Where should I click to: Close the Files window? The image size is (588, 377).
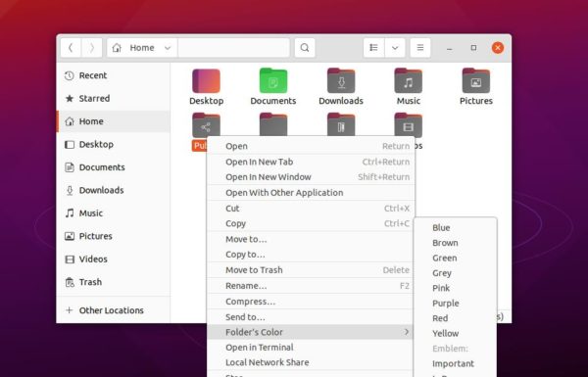coord(498,48)
